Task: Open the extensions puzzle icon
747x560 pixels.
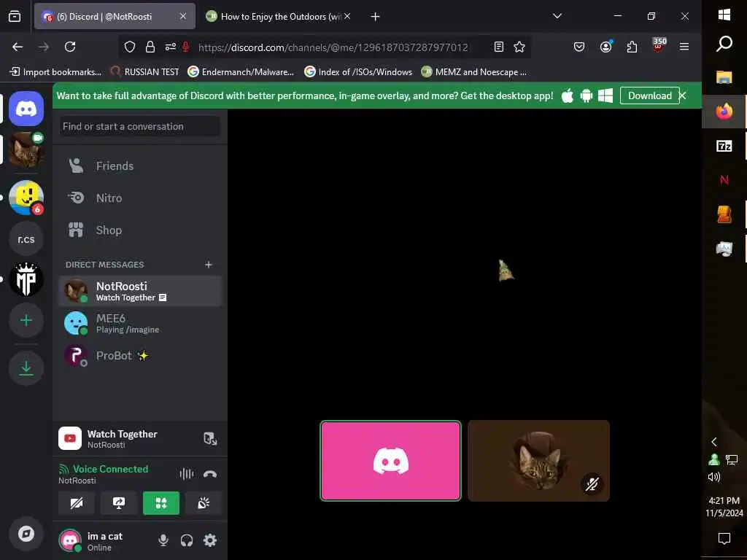Action: point(632,47)
